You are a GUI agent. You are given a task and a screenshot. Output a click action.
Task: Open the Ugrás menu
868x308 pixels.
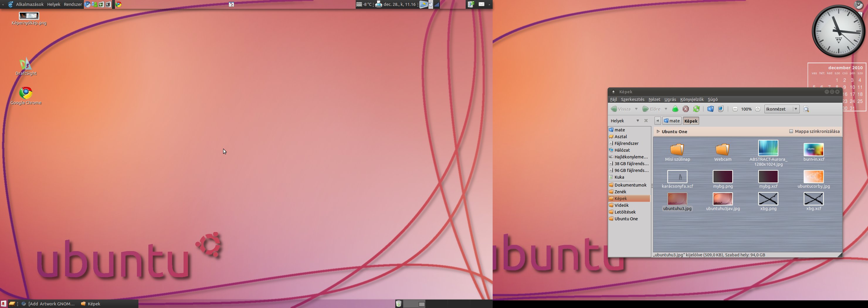pyautogui.click(x=670, y=99)
